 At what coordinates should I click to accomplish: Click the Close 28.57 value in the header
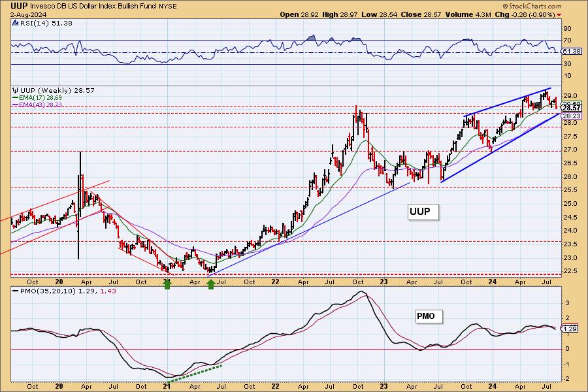click(421, 14)
